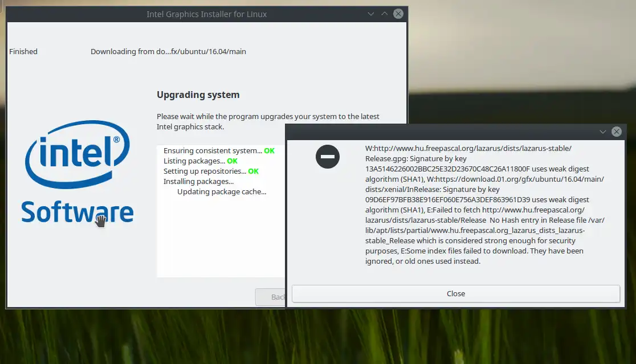This screenshot has width=636, height=364.
Task: Click the black minus error icon
Action: (327, 157)
